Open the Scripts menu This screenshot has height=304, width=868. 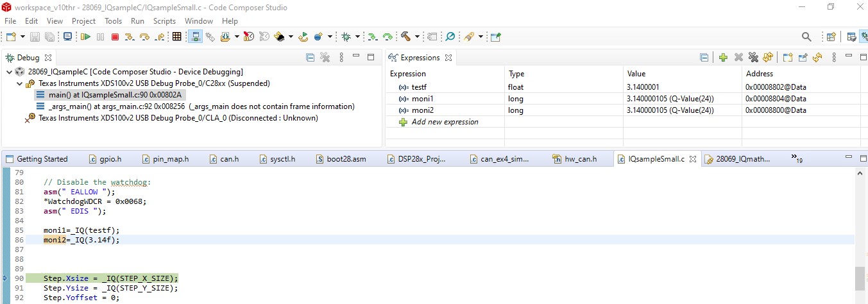click(x=164, y=21)
